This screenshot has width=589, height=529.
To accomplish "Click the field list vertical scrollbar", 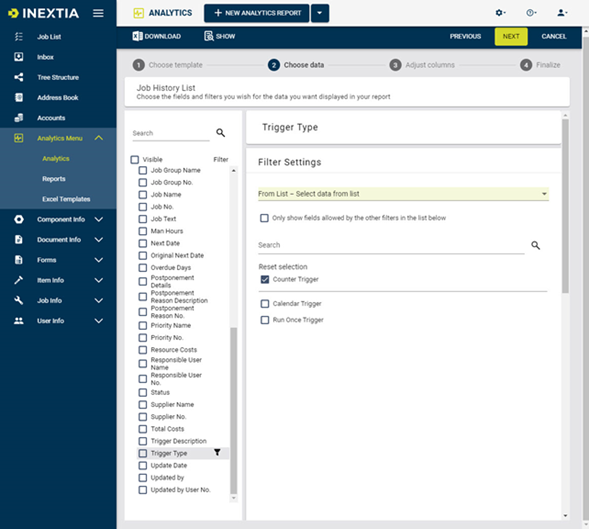I will click(x=234, y=410).
